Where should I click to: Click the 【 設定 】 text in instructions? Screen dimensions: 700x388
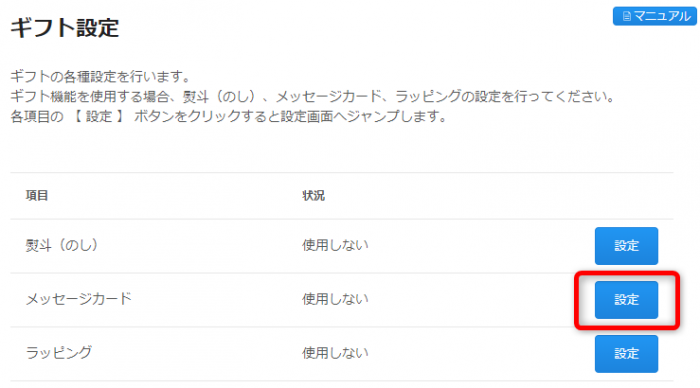(98, 117)
